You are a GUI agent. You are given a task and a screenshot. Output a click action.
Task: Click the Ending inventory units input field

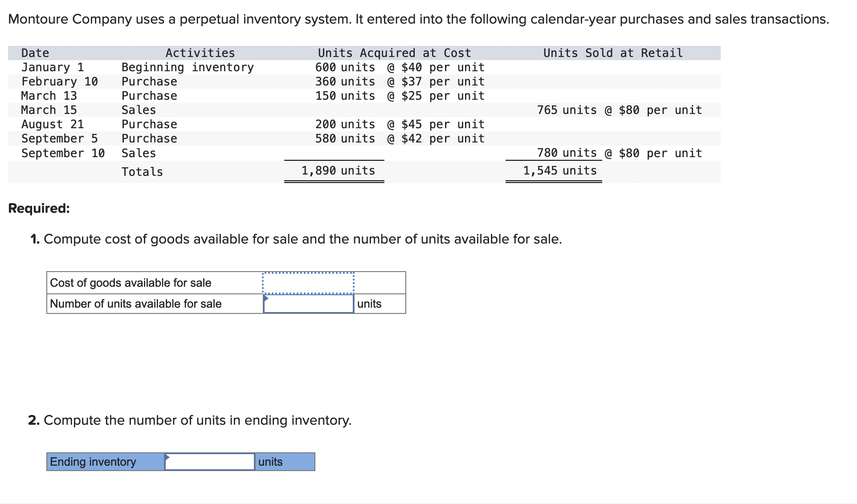coord(210,462)
